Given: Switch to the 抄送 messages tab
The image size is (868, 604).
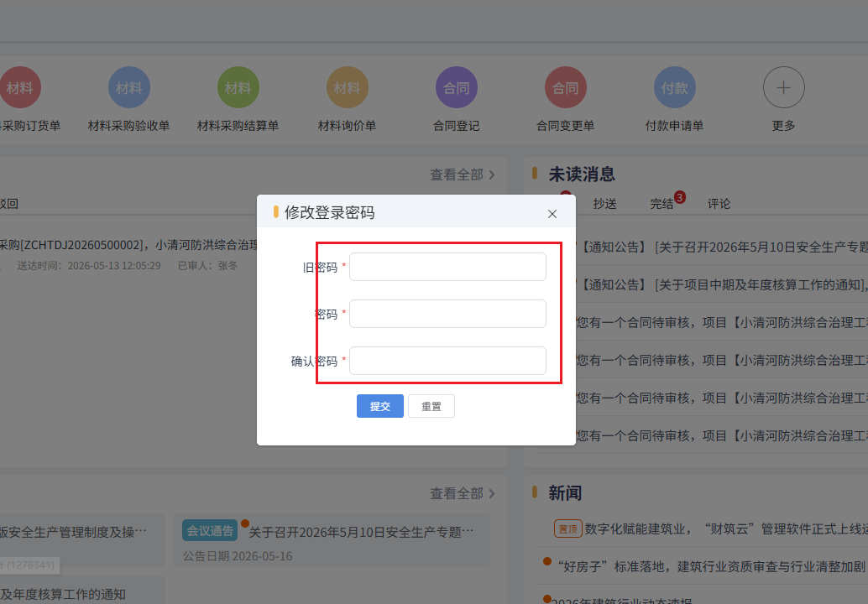Looking at the screenshot, I should [x=604, y=204].
